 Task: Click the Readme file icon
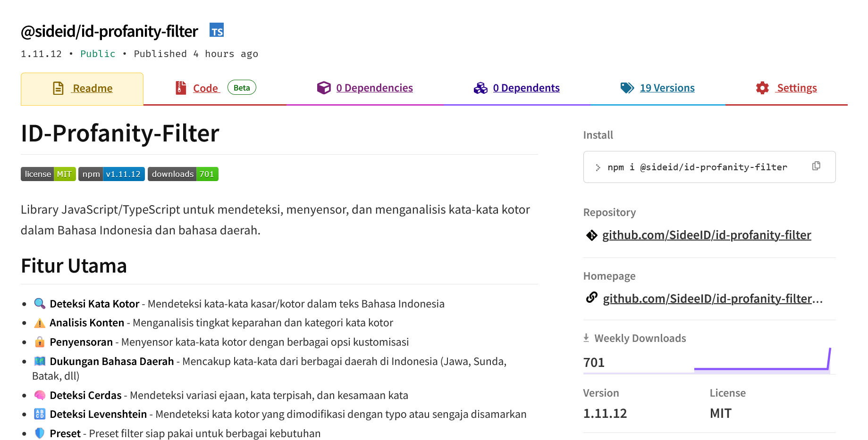pos(58,88)
